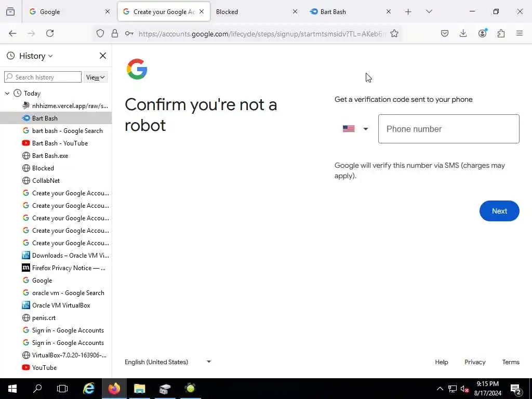This screenshot has height=399, width=532.
Task: Open the notification center
Action: [x=515, y=389]
